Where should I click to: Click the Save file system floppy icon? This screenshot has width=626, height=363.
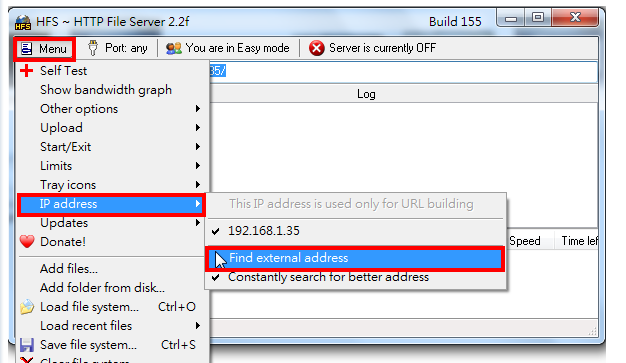click(x=27, y=345)
